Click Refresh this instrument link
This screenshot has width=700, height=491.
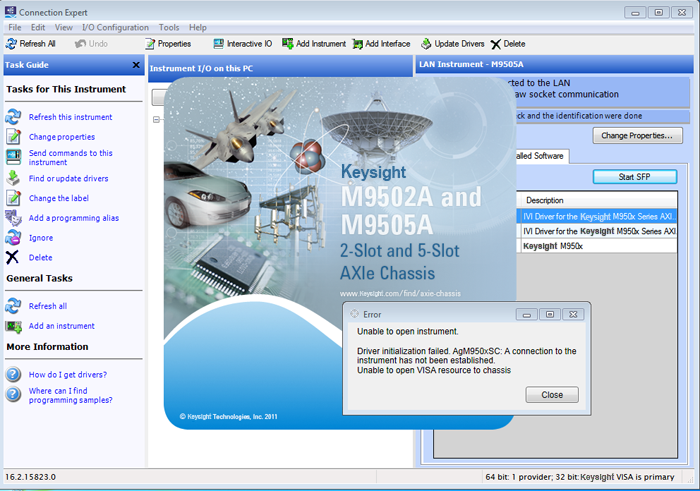pyautogui.click(x=70, y=117)
